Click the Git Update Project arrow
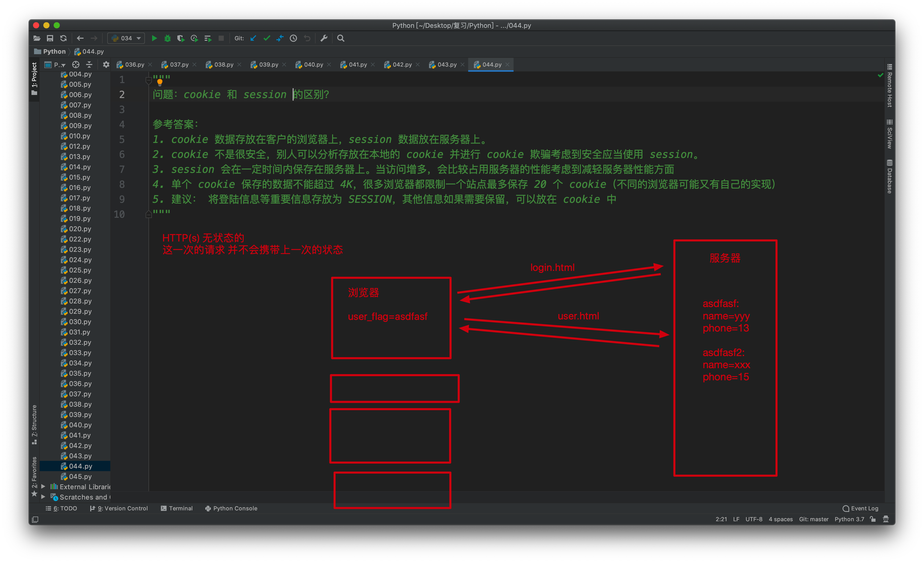This screenshot has width=924, height=563. coord(253,38)
